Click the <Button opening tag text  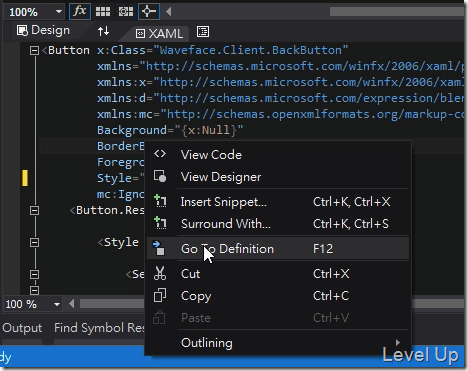[x=66, y=50]
